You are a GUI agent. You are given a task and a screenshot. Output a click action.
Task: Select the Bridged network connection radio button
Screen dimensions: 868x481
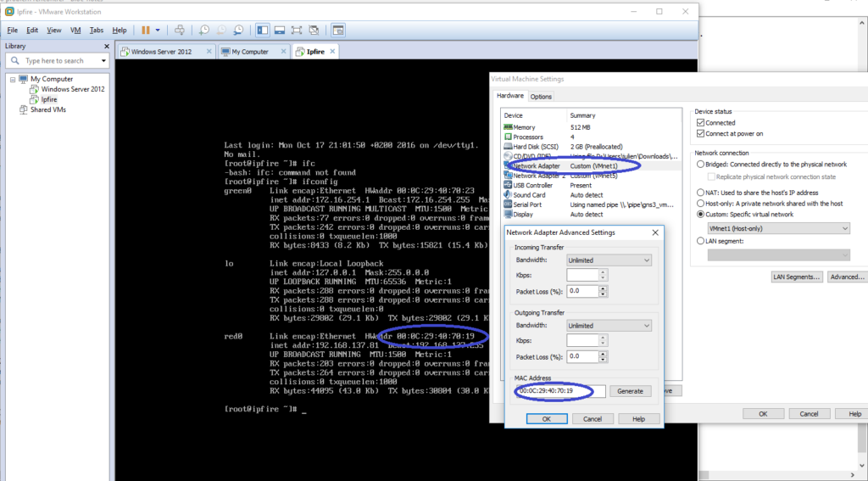coord(701,164)
